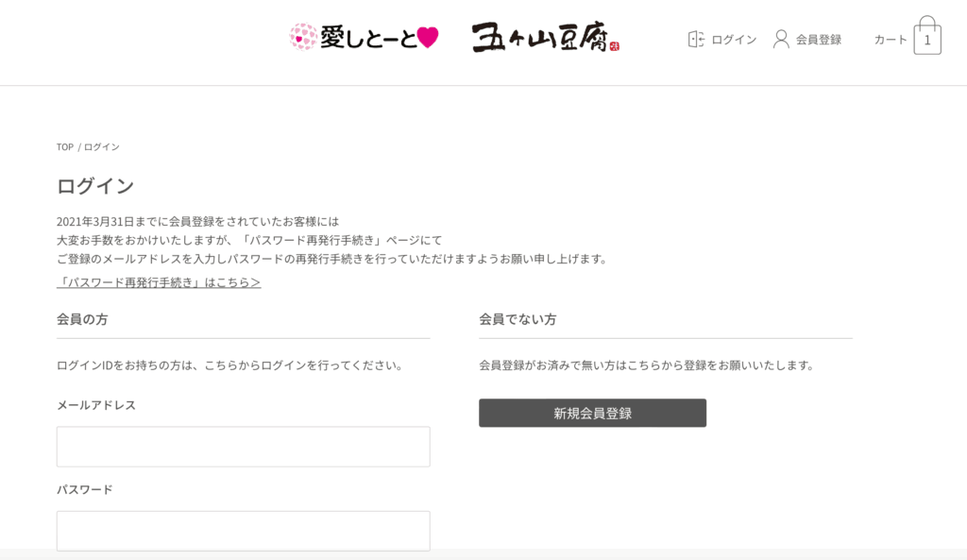967x560 pixels.
Task: Click the 会員でない方 section heading
Action: (517, 319)
